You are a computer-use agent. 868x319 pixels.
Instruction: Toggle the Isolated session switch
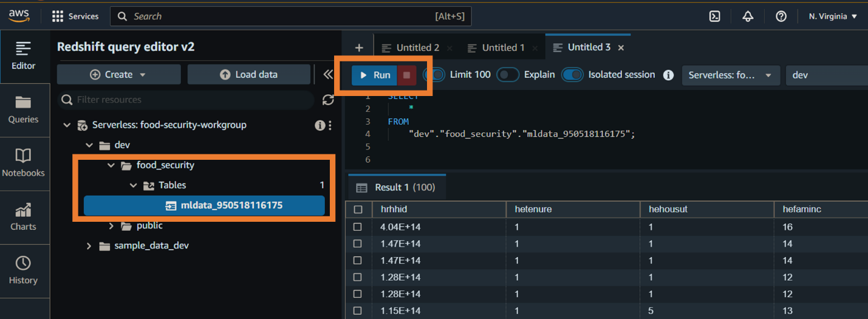click(x=572, y=75)
